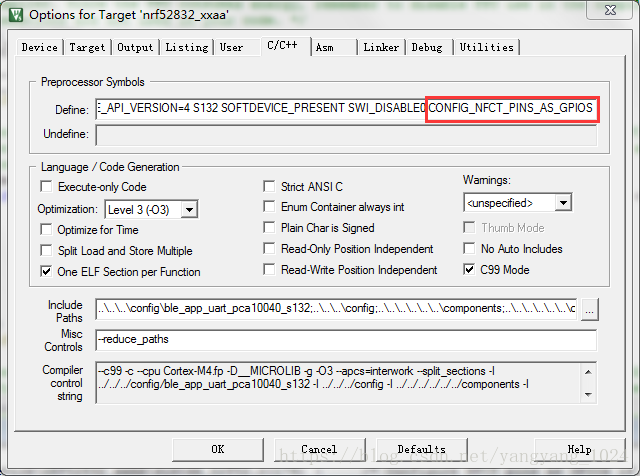Close the Options for Target dialog

point(610,10)
